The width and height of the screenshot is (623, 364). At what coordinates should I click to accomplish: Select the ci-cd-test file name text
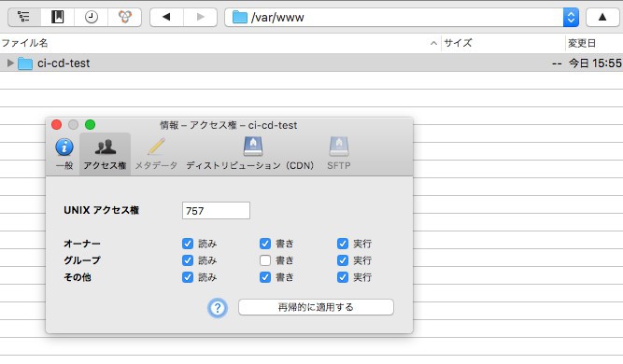coord(64,63)
